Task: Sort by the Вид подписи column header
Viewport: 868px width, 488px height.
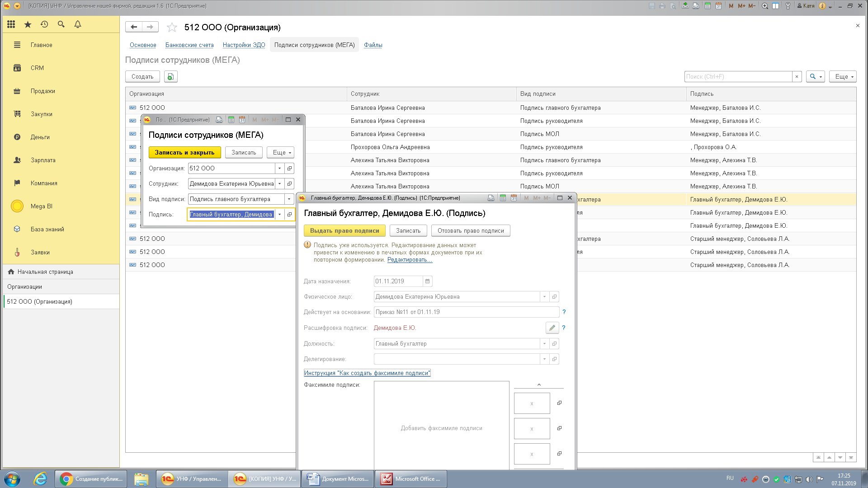Action: pos(601,94)
